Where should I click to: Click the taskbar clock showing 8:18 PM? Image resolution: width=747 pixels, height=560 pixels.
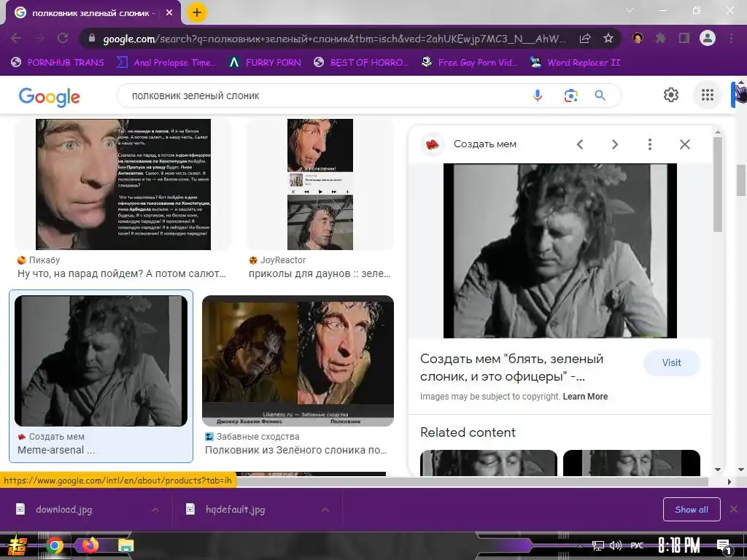click(x=679, y=545)
